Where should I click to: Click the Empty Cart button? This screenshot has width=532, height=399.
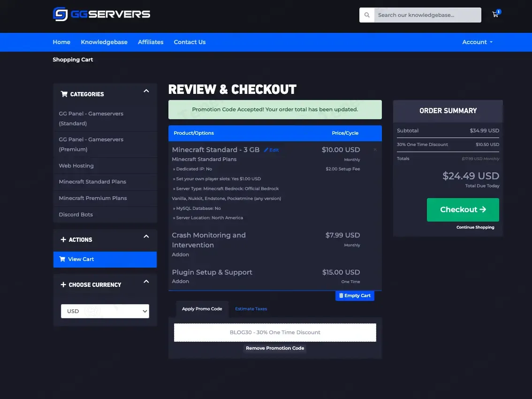coord(355,295)
